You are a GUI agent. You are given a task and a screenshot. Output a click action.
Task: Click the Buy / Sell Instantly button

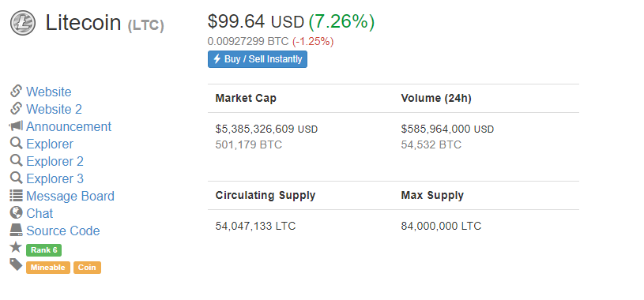point(258,59)
